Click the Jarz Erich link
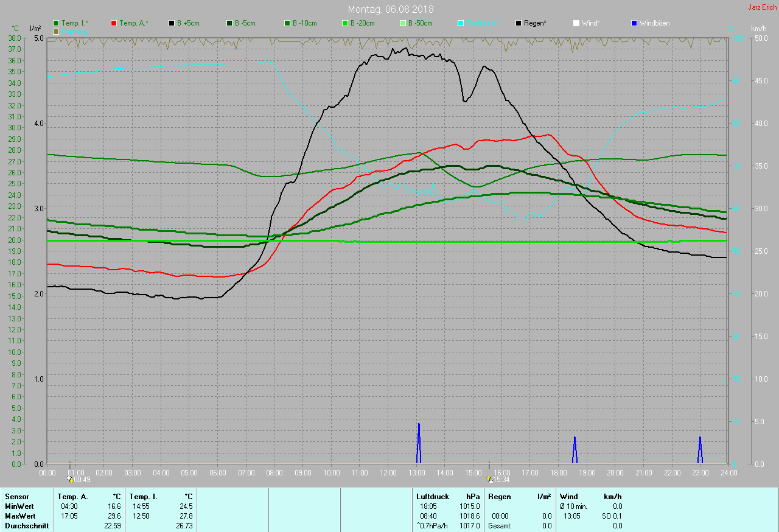 tap(762, 7)
